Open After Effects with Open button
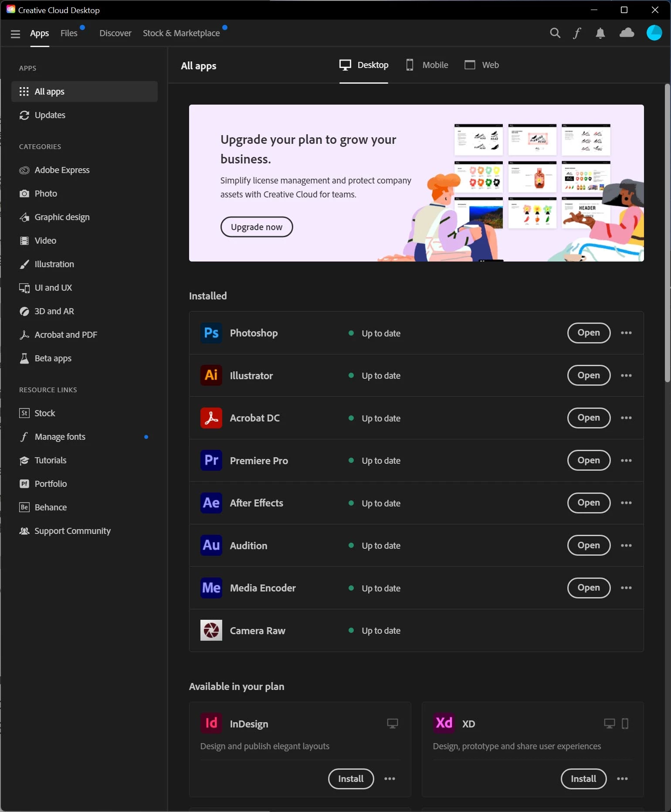Screen dimensions: 671x812 tap(589, 503)
